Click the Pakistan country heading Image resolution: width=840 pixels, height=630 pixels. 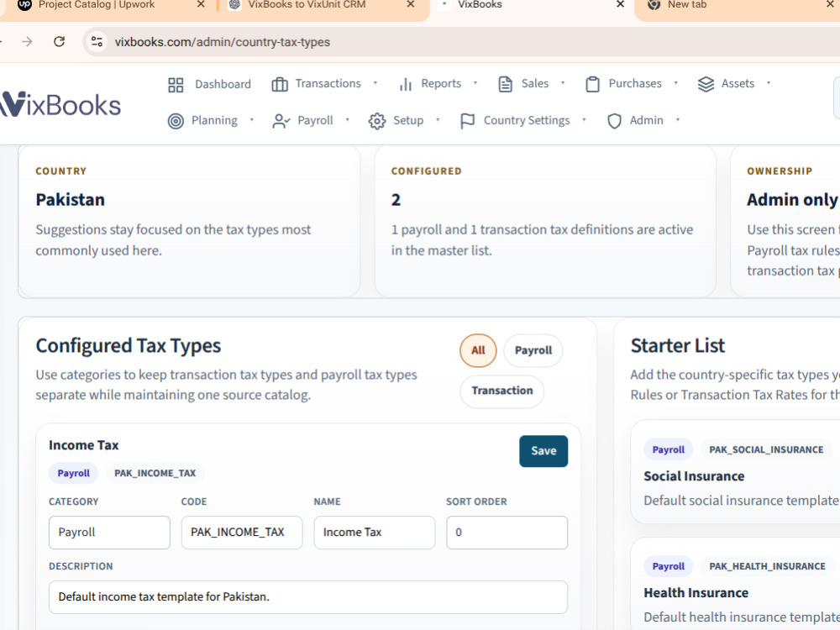(71, 200)
